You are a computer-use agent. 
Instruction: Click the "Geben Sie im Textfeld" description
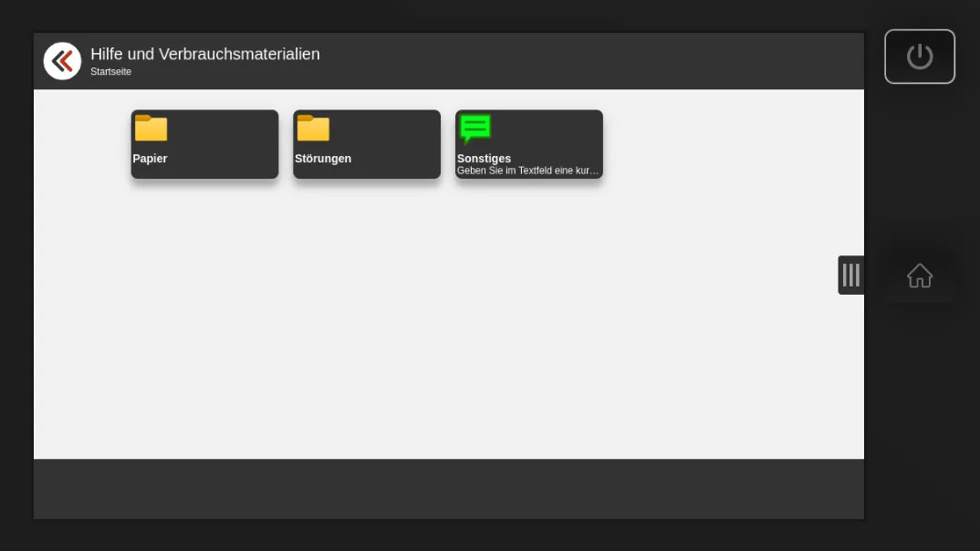(527, 171)
